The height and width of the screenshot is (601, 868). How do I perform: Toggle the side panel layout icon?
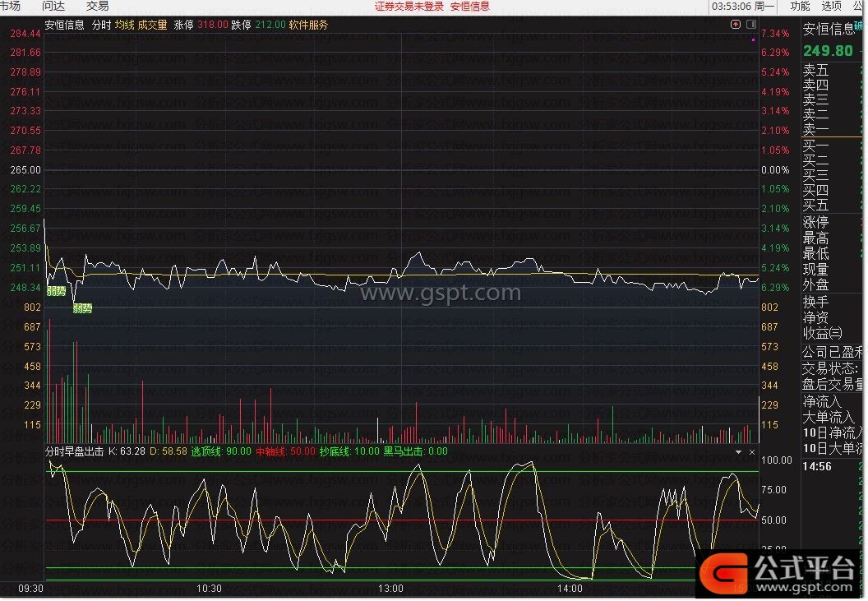click(751, 25)
